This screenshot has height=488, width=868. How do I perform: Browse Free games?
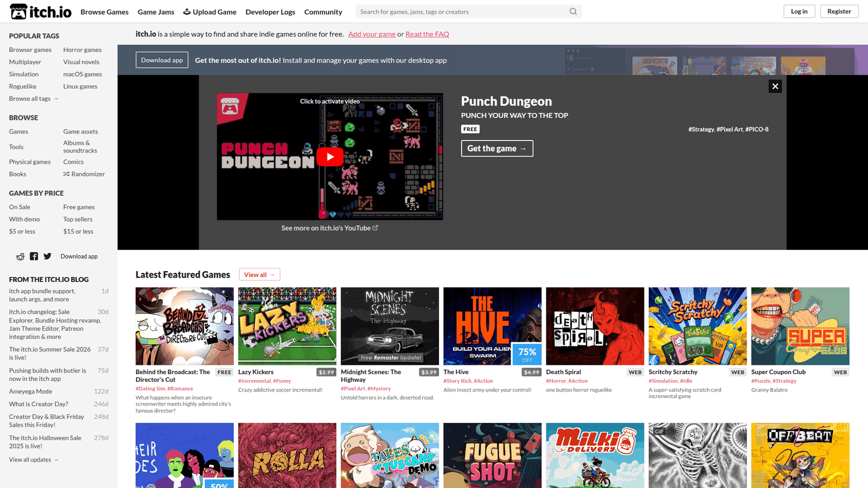coord(79,207)
